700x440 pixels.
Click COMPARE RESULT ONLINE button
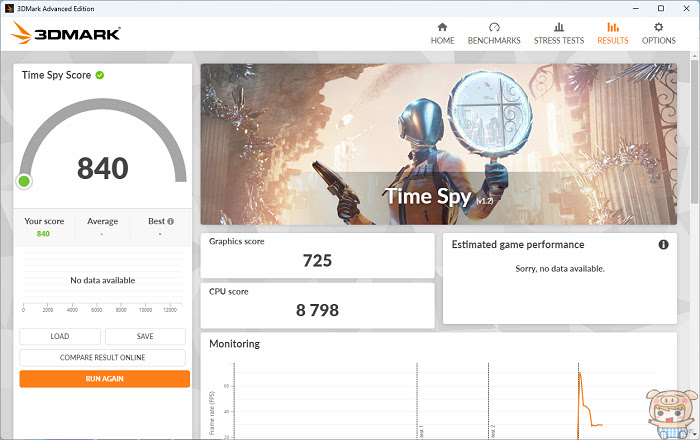(x=102, y=358)
